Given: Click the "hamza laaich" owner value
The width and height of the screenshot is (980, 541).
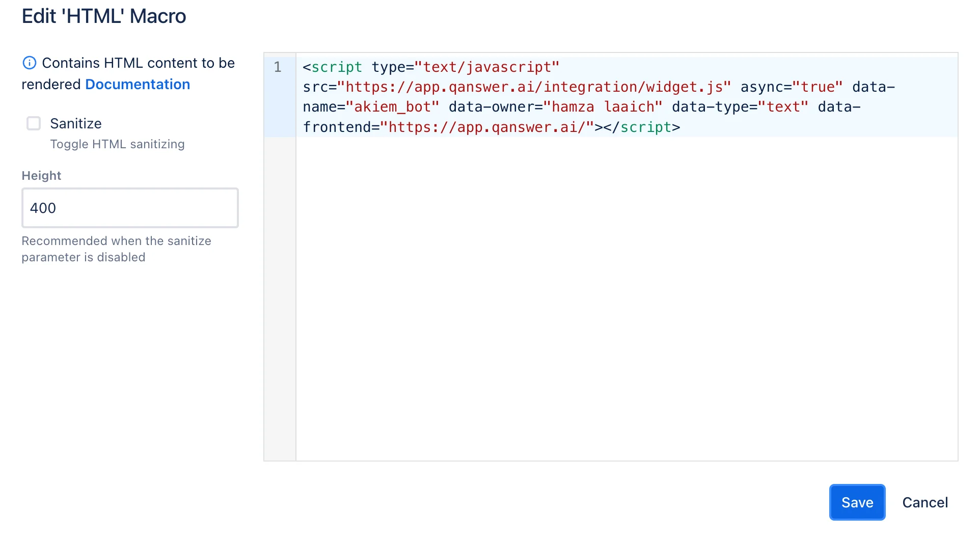Looking at the screenshot, I should (x=603, y=107).
